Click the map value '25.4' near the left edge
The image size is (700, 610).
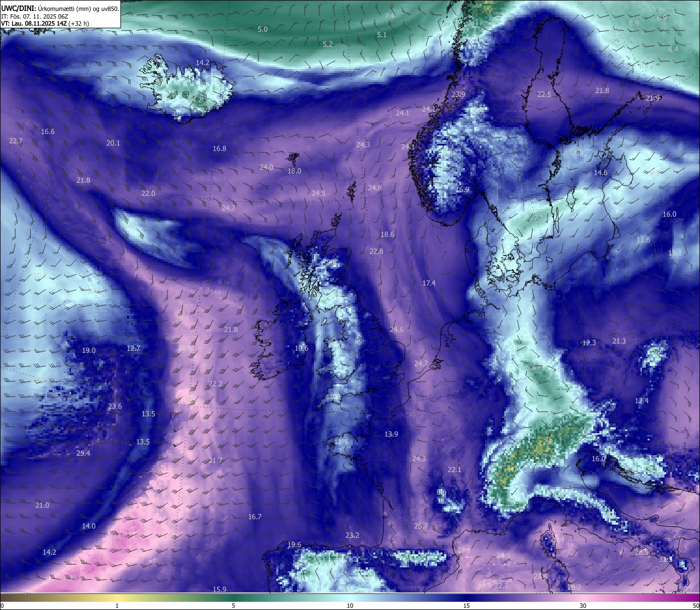pos(83,454)
